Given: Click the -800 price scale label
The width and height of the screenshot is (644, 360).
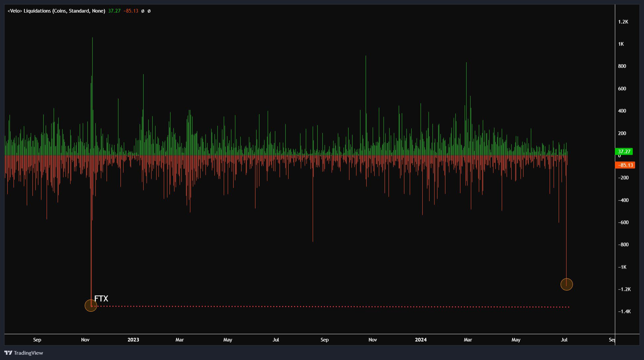Looking at the screenshot, I should [x=623, y=245].
